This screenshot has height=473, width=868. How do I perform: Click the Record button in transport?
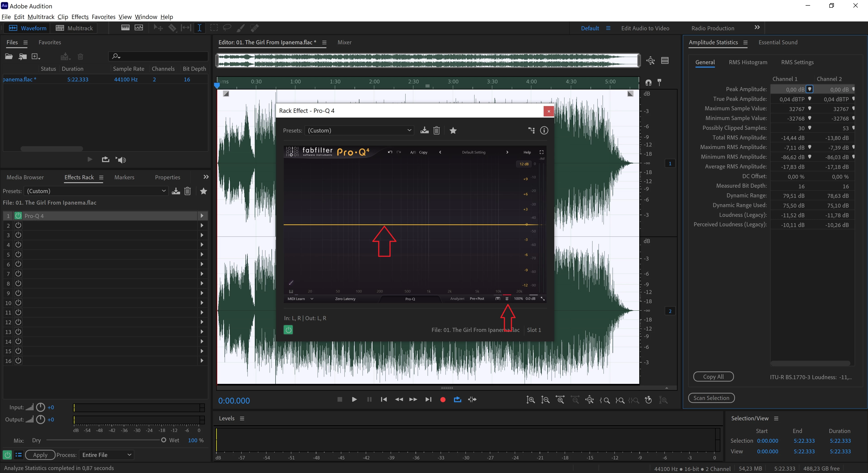[x=443, y=400]
